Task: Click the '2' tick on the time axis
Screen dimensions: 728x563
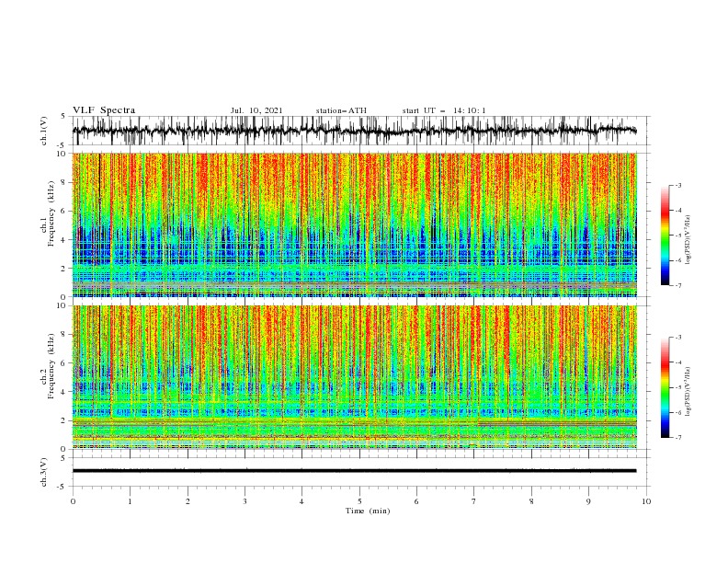Action: 188,501
